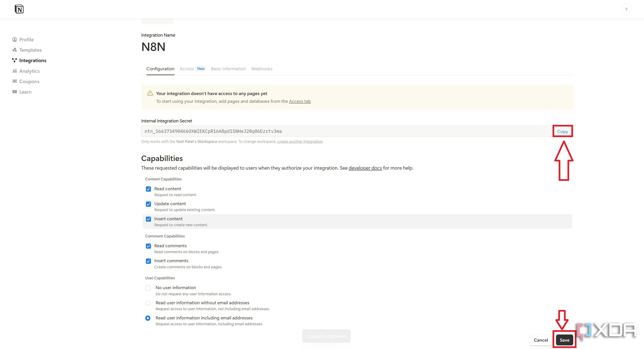This screenshot has height=349, width=644.
Task: Click 'Request to create new content.' text
Action: (x=181, y=225)
